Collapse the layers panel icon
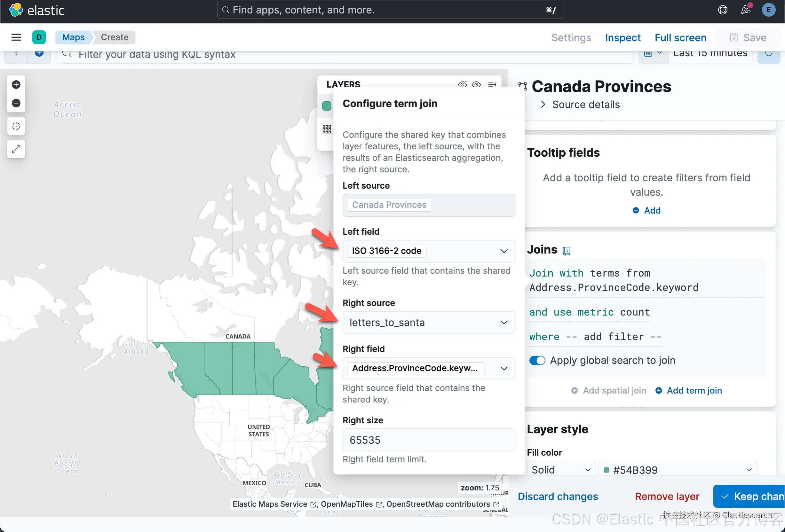The width and height of the screenshot is (785, 532). coord(492,84)
